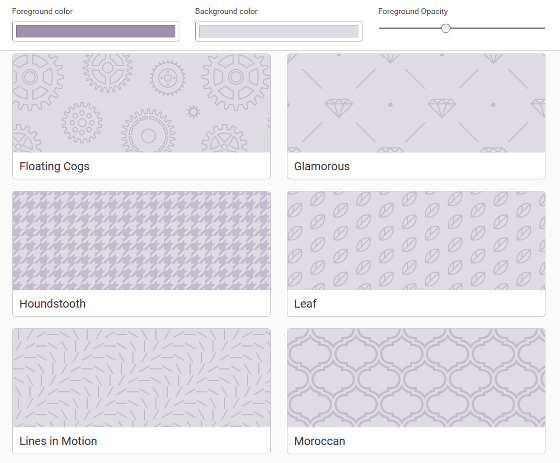Choose the Houndstooth pattern thumbnail
The width and height of the screenshot is (560, 463).
(141, 240)
